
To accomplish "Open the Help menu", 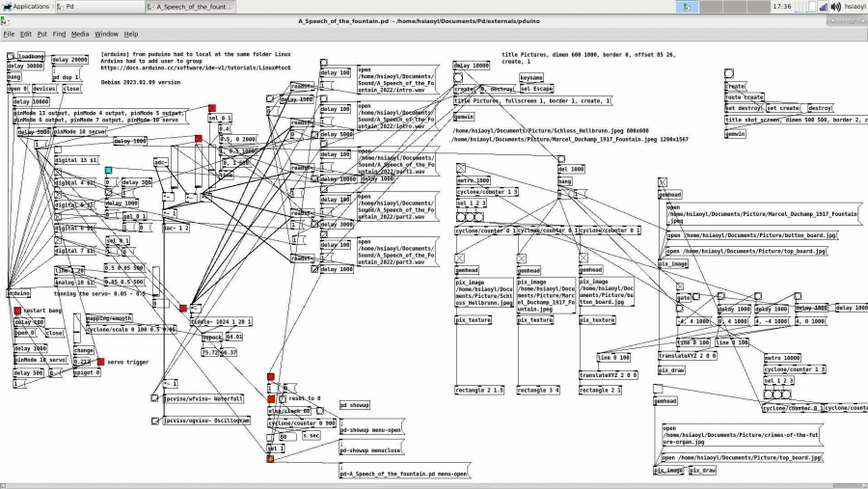I will coord(131,34).
